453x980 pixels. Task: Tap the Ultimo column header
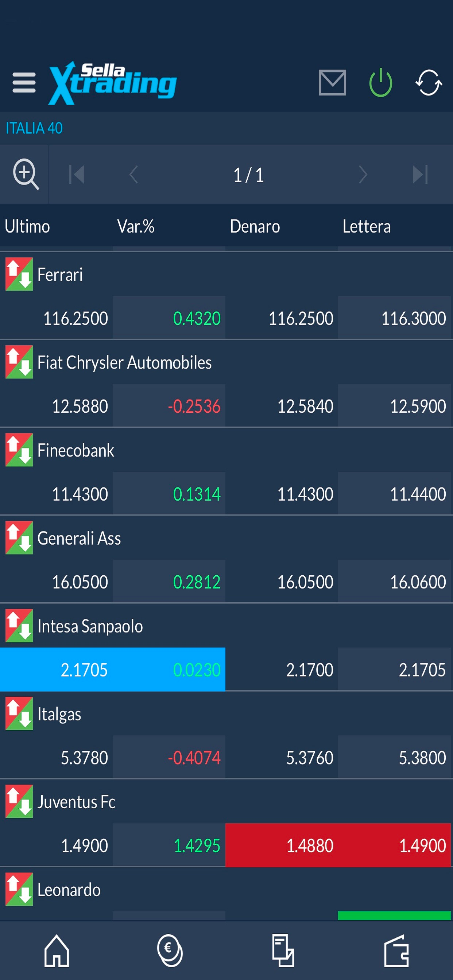27,226
